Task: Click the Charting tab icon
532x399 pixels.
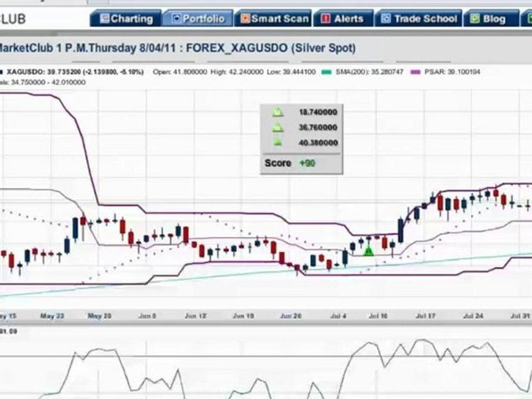Action: click(x=105, y=18)
